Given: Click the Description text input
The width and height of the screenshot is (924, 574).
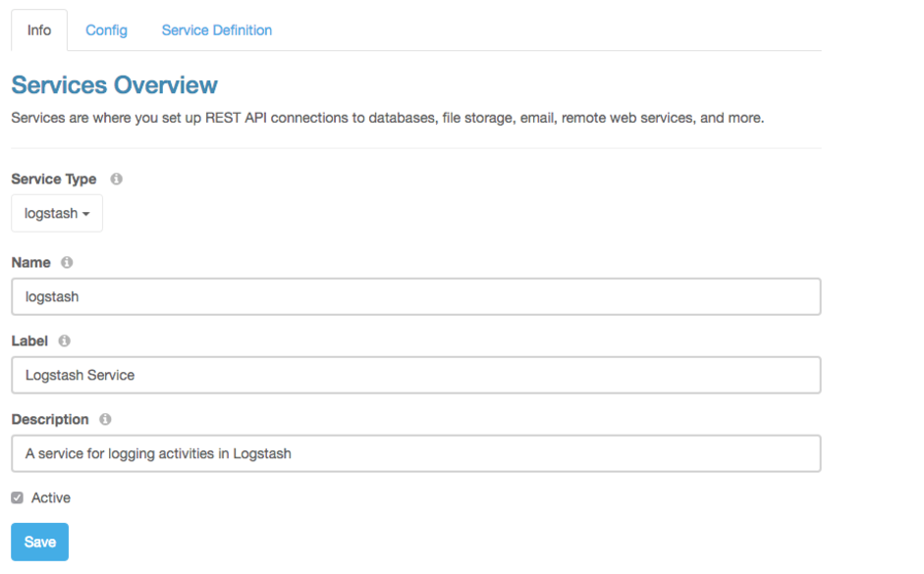Looking at the screenshot, I should (x=415, y=453).
